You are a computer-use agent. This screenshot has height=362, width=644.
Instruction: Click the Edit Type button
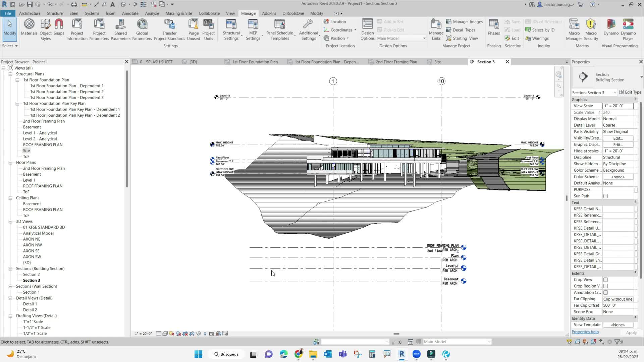[x=630, y=92]
